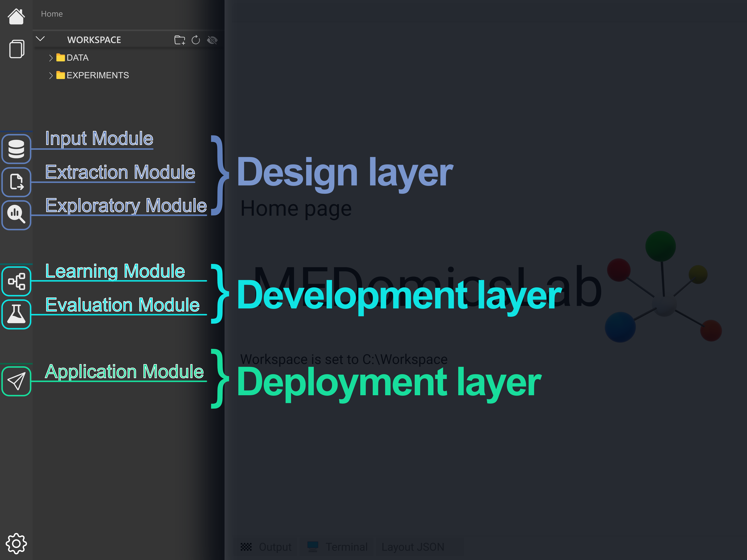Switch to the Terminal tab
747x560 pixels.
point(337,547)
